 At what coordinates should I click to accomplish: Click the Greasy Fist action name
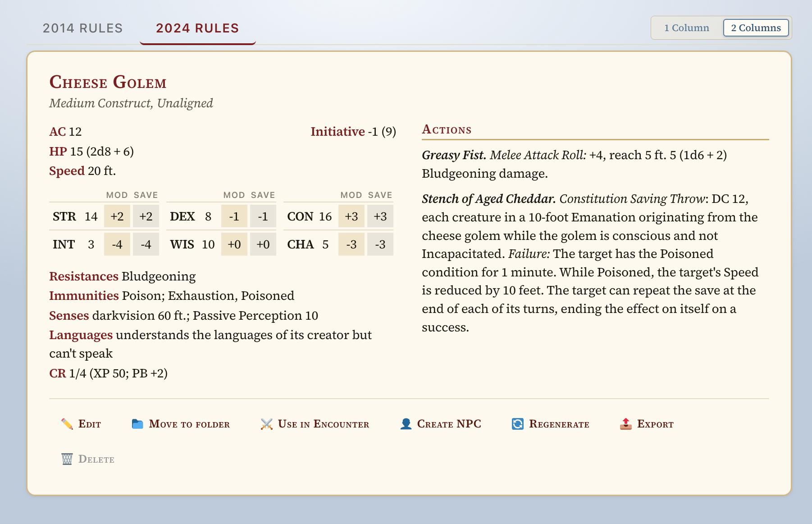454,155
